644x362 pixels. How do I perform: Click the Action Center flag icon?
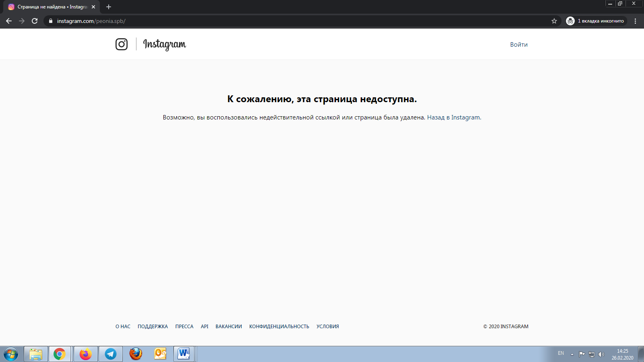click(582, 354)
